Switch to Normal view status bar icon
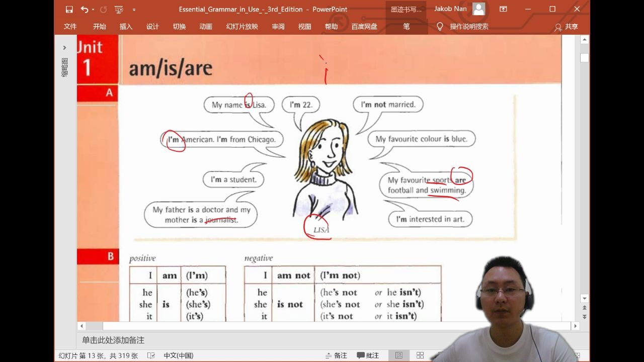This screenshot has height=362, width=644. pos(399,355)
